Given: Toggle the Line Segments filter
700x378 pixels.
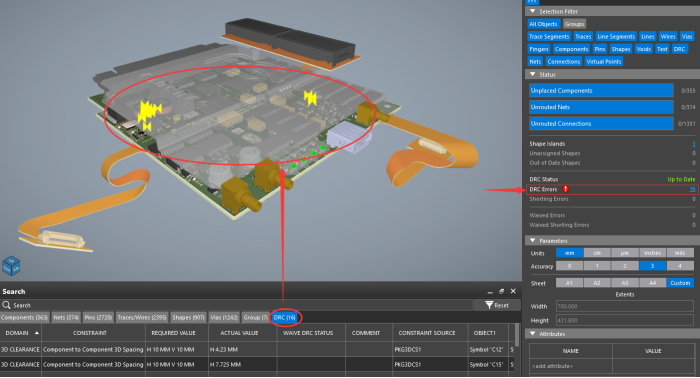Looking at the screenshot, I should click(x=616, y=37).
